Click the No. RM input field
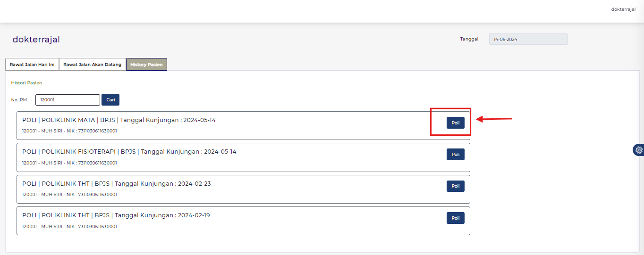644x255 pixels. coord(68,100)
